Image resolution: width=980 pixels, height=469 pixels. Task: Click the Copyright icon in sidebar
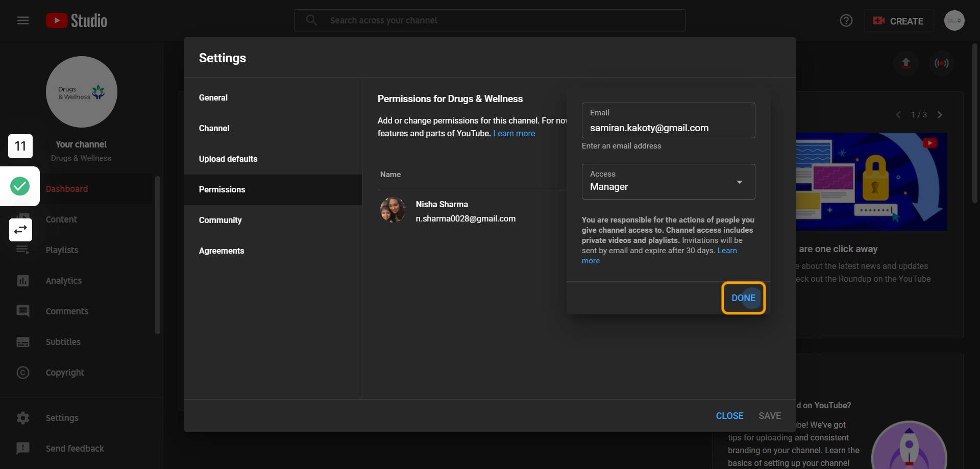click(23, 373)
